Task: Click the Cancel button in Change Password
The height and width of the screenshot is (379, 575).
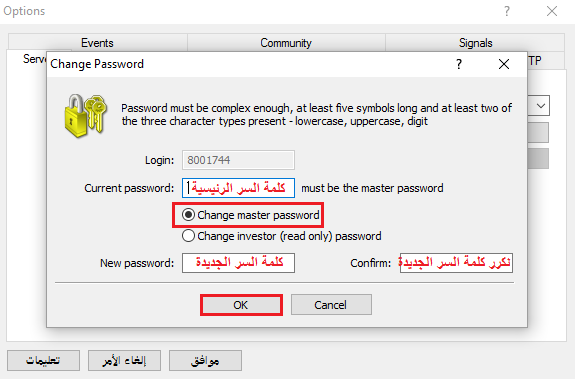Action: (331, 305)
